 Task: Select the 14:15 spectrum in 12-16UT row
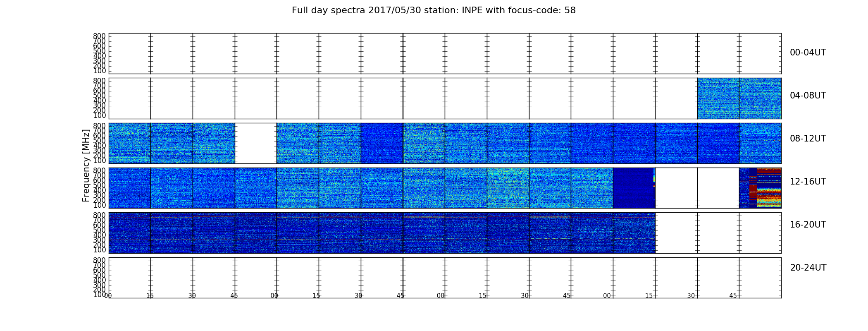[508, 188]
